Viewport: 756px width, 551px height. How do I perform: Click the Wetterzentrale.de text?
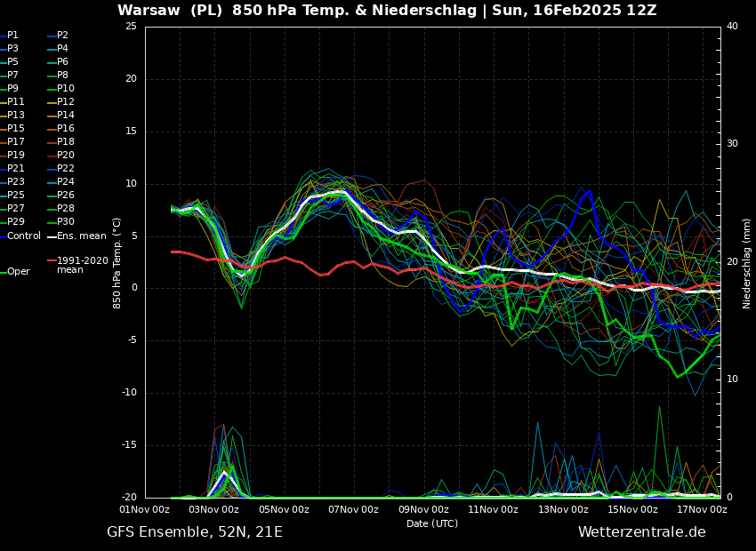[x=641, y=532]
